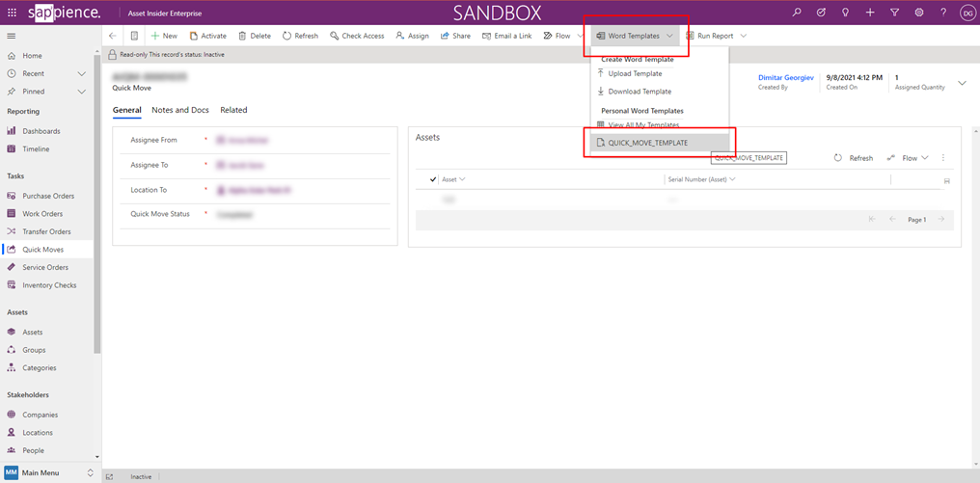Open the help question mark icon
This screenshot has width=980, height=483.
[x=943, y=13]
